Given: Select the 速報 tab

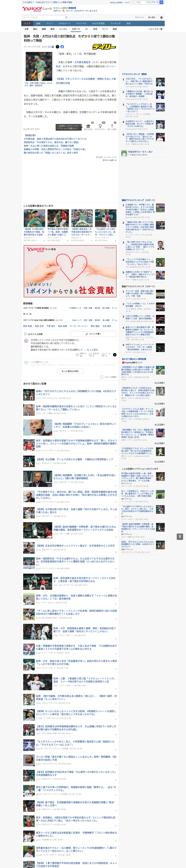Looking at the screenshot, I should point(38,24).
